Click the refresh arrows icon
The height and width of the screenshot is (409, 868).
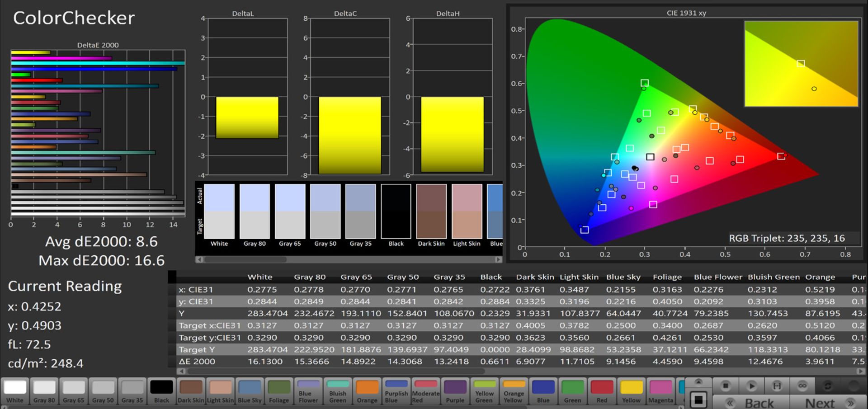coord(828,385)
